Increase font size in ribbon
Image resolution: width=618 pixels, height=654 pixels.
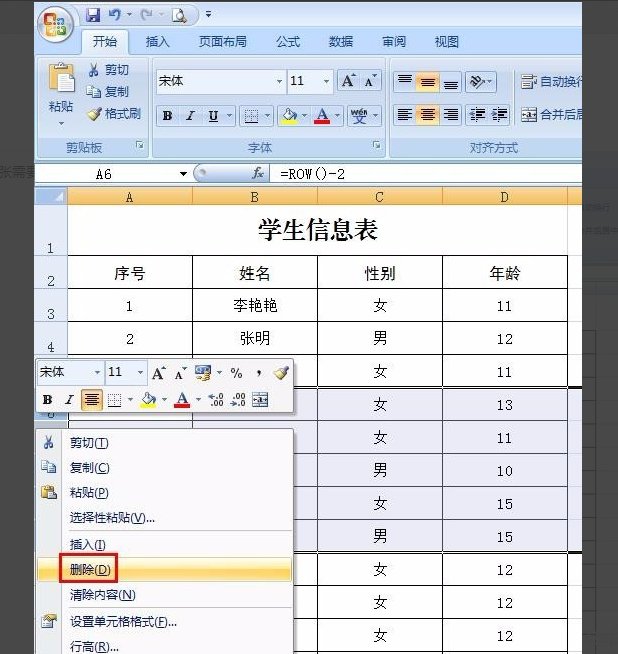click(x=348, y=81)
